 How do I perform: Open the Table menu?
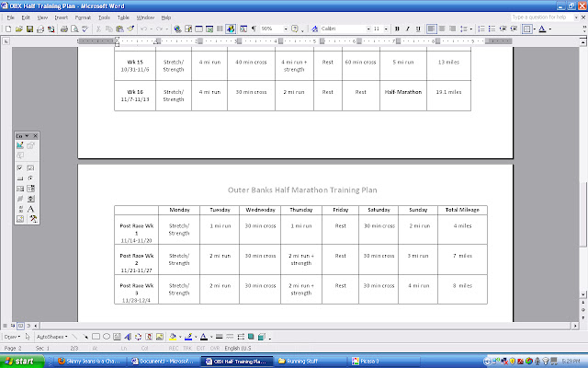(123, 17)
